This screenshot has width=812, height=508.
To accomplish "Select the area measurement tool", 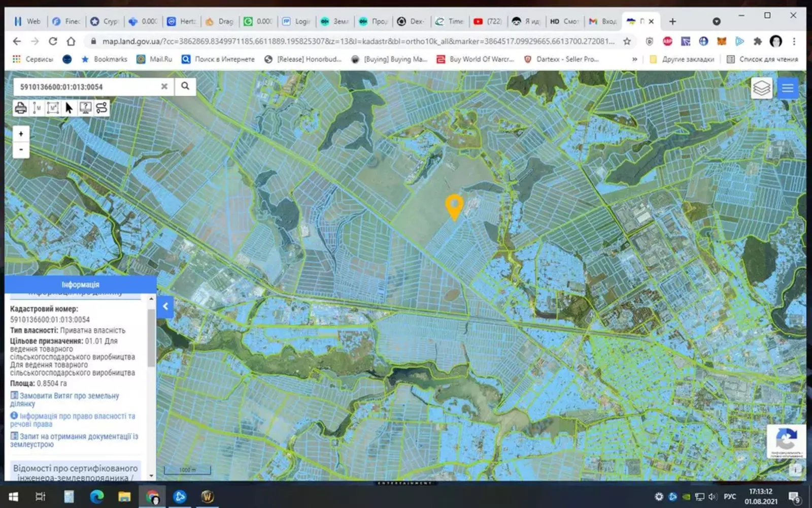I will point(53,108).
